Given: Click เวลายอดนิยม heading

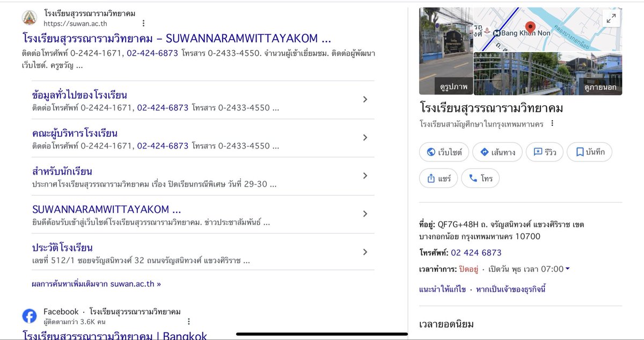Looking at the screenshot, I should click(x=447, y=324).
